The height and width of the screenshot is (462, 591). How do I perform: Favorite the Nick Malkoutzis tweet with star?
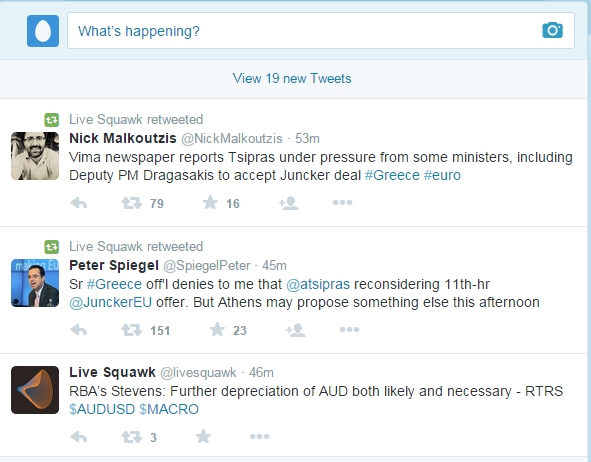[210, 203]
